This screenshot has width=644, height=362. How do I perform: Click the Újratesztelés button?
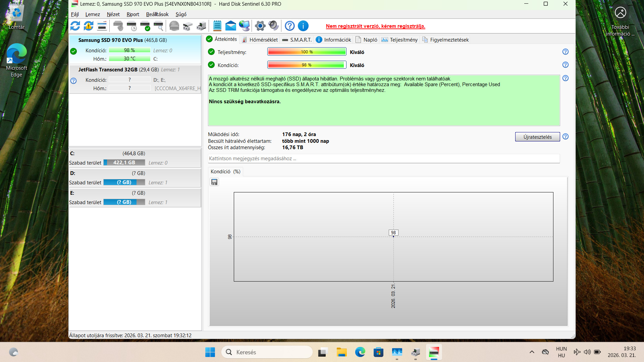coord(537,137)
